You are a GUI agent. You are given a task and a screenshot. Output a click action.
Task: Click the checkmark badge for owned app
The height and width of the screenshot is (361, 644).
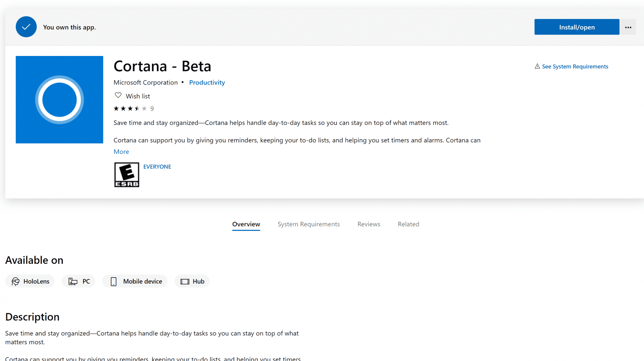(26, 27)
